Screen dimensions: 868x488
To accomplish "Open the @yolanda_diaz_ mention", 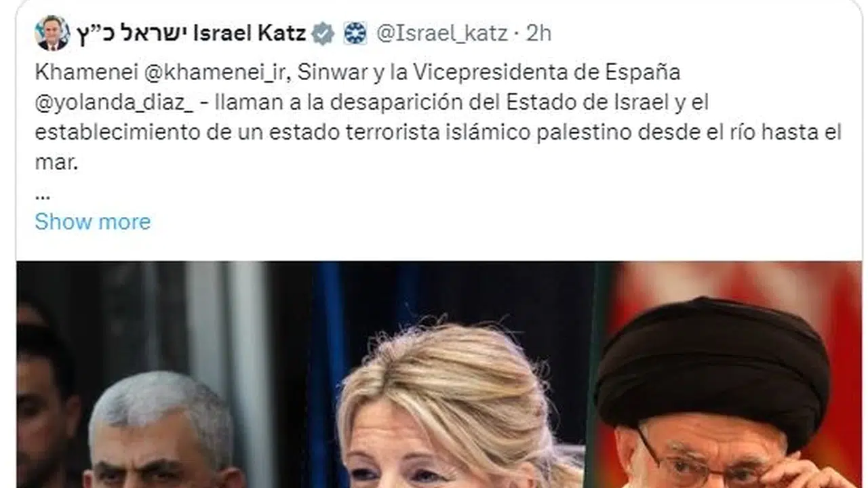I will [114, 102].
